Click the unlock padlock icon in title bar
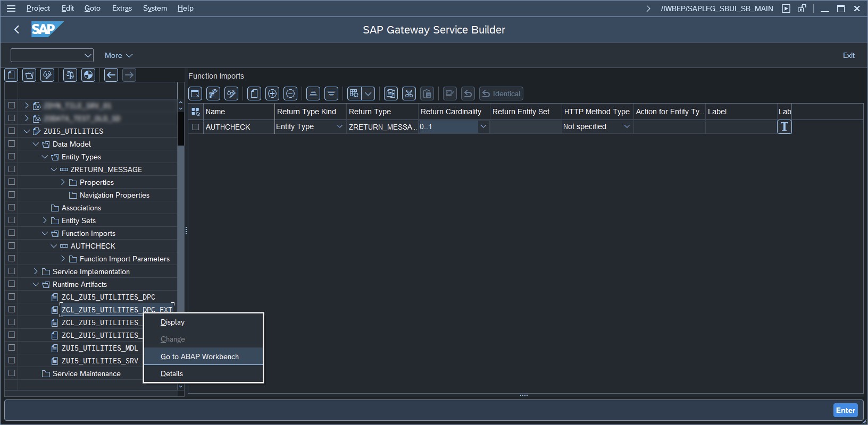868x425 pixels. click(x=802, y=8)
